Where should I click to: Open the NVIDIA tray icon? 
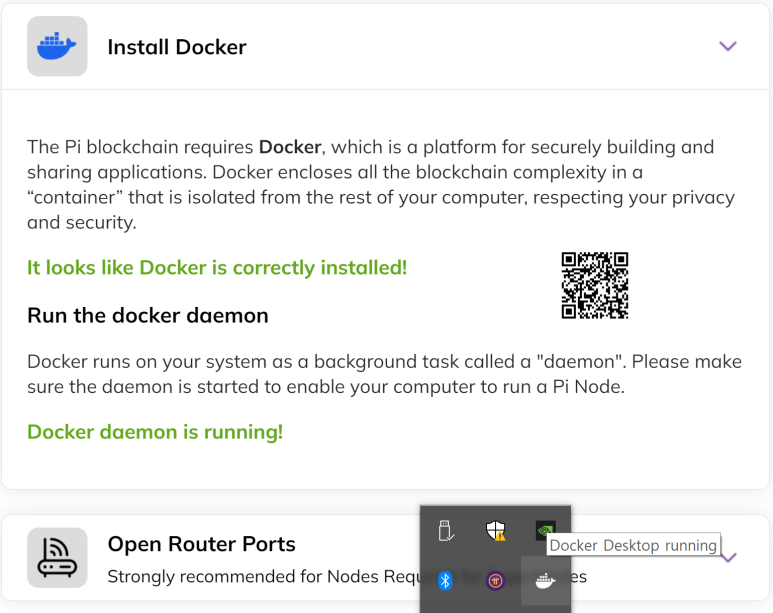[545, 531]
